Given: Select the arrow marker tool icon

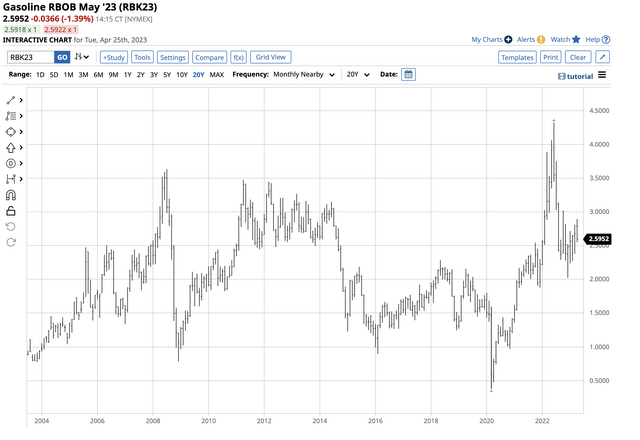Looking at the screenshot, I should click(x=11, y=148).
